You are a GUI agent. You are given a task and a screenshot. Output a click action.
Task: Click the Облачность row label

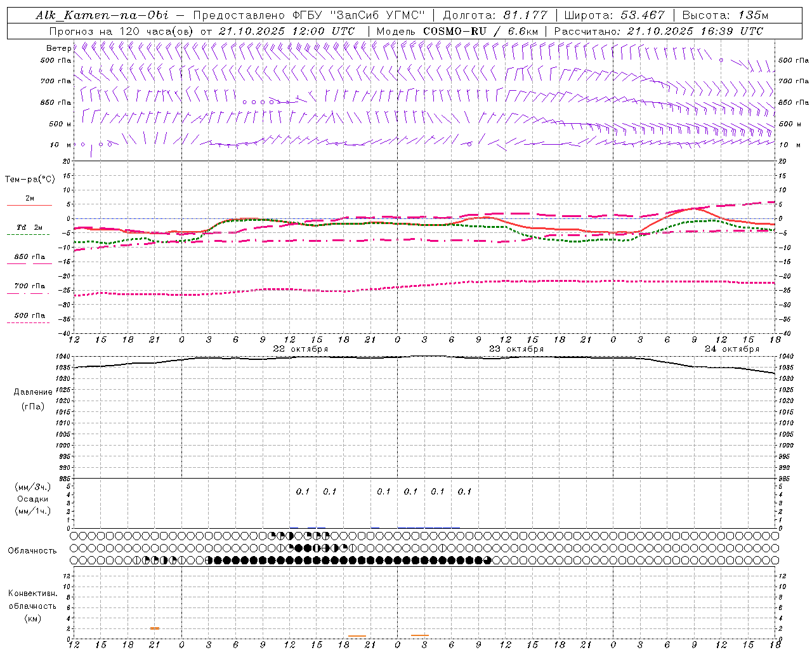point(32,550)
